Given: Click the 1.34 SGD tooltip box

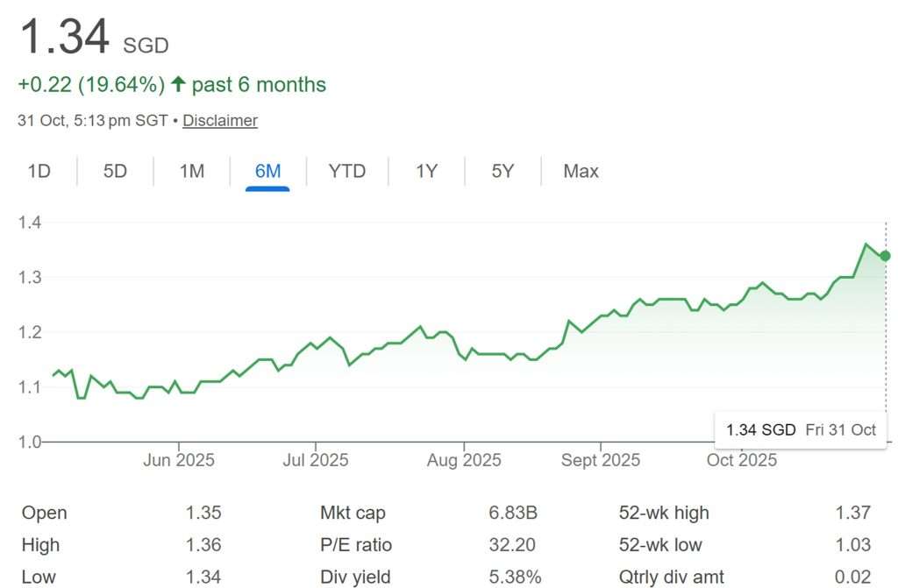Looking at the screenshot, I should (800, 429).
